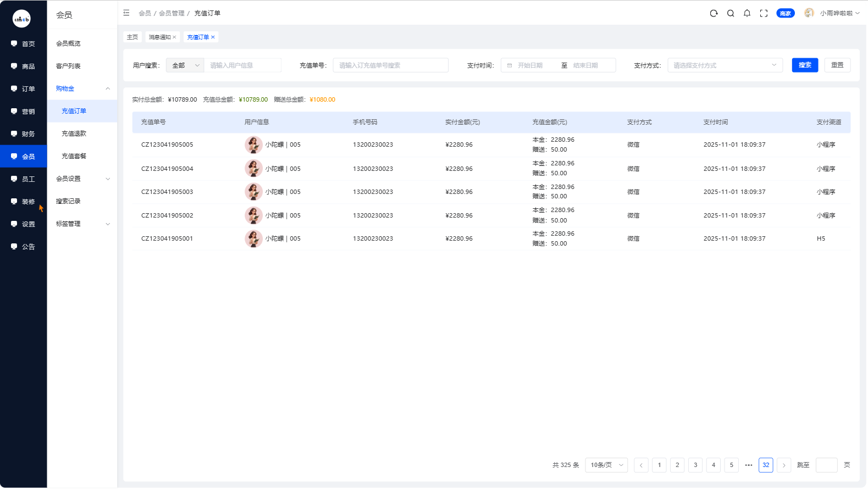Image resolution: width=868 pixels, height=489 pixels.
Task: Open the search icon in header
Action: click(x=731, y=13)
